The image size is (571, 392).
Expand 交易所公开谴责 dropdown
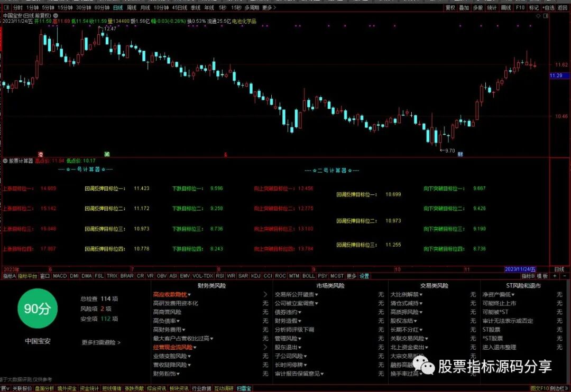[317, 295]
